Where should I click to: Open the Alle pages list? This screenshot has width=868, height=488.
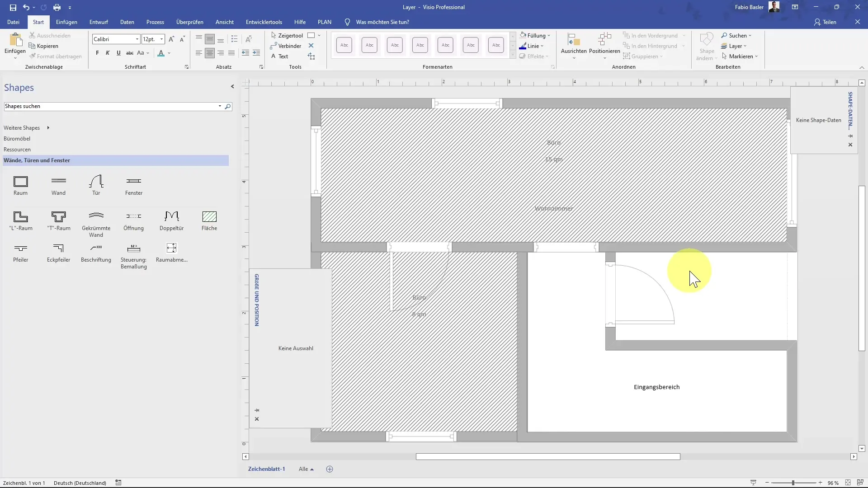[306, 469]
